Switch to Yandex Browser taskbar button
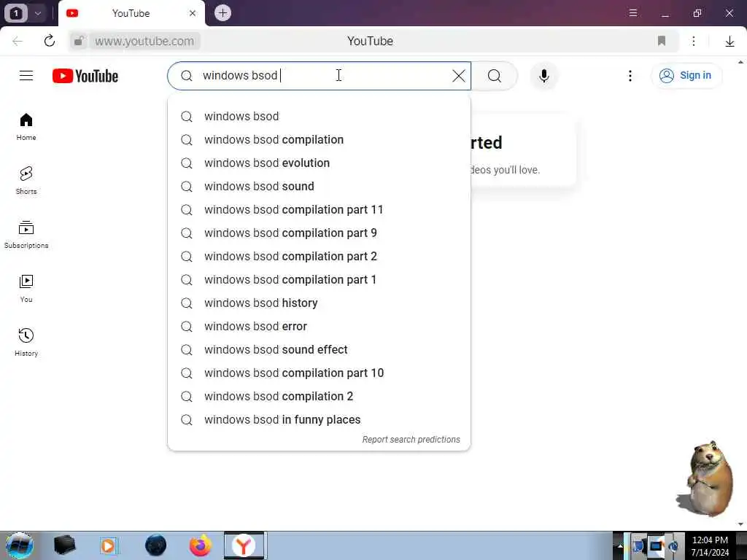Screen dimensions: 747x560 tap(245, 545)
